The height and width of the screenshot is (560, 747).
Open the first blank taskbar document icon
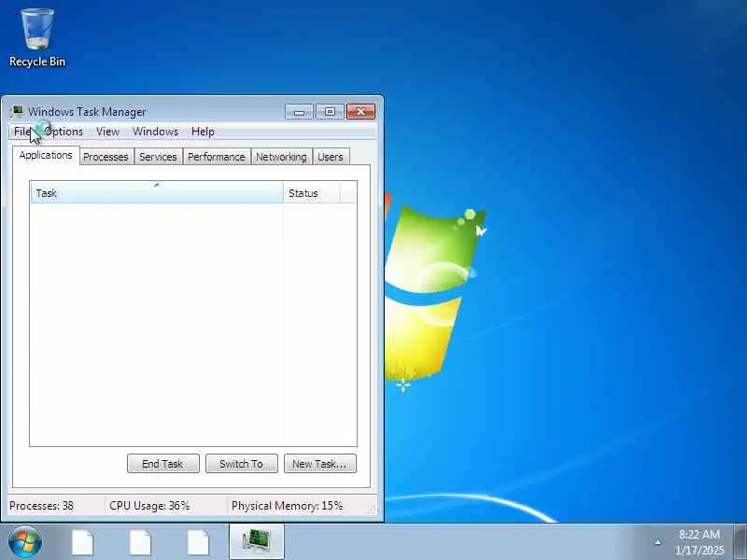[83, 543]
